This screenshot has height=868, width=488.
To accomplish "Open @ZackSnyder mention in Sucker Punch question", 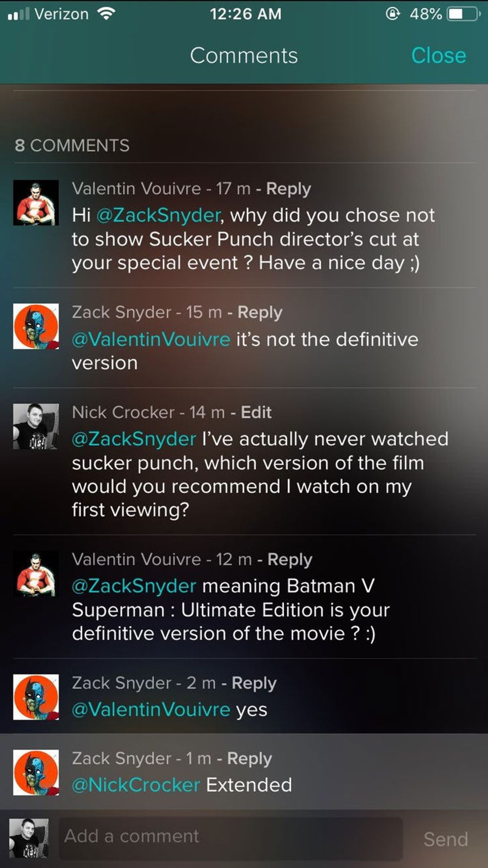I will pyautogui.click(x=159, y=215).
